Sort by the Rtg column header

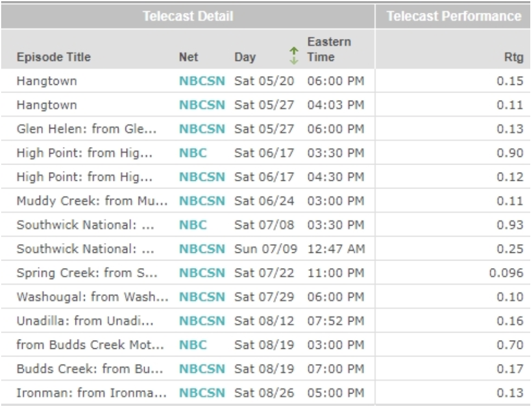(x=515, y=58)
